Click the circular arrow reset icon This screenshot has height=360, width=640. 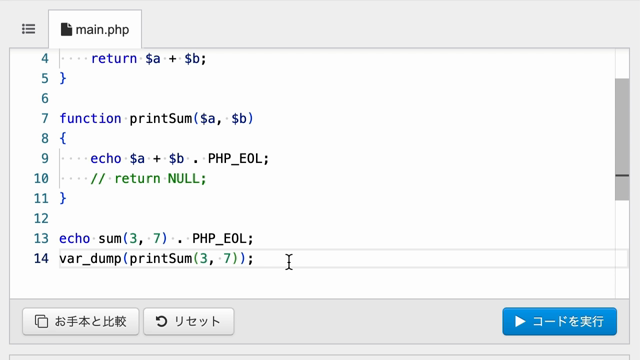161,321
